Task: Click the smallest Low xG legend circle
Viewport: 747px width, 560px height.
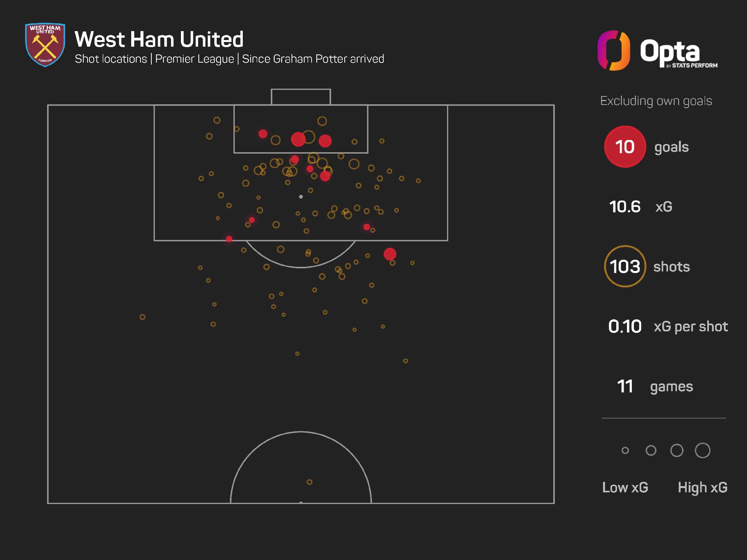Action: pos(625,450)
